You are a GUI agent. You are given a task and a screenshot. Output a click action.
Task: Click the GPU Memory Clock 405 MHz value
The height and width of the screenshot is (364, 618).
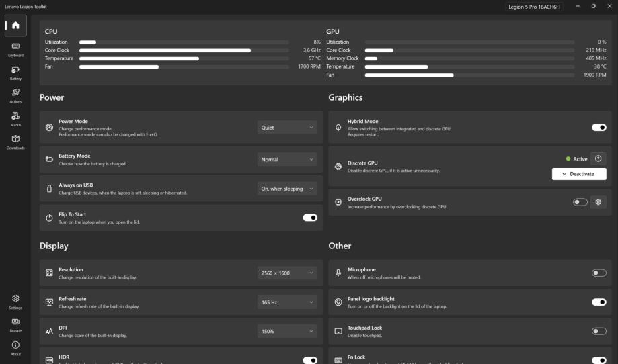pyautogui.click(x=596, y=58)
